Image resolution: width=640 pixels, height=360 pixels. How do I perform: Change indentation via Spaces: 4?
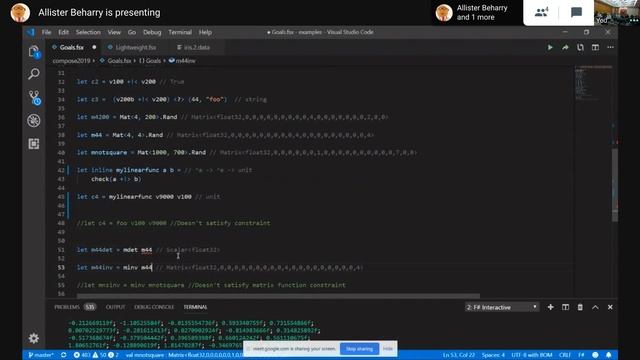[x=493, y=355]
